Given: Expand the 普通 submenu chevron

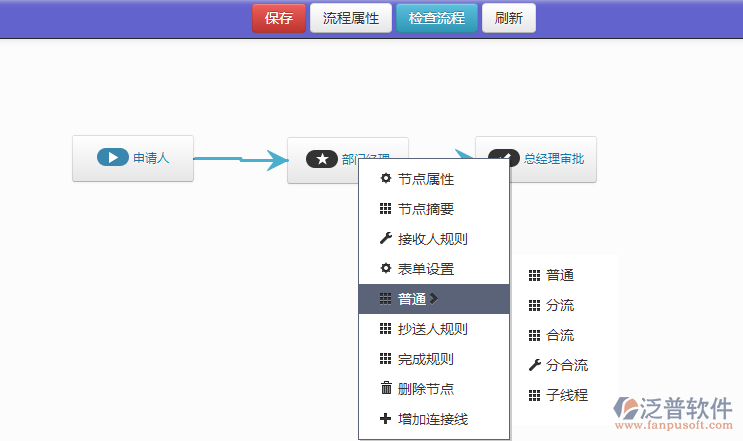Looking at the screenshot, I should 434,299.
